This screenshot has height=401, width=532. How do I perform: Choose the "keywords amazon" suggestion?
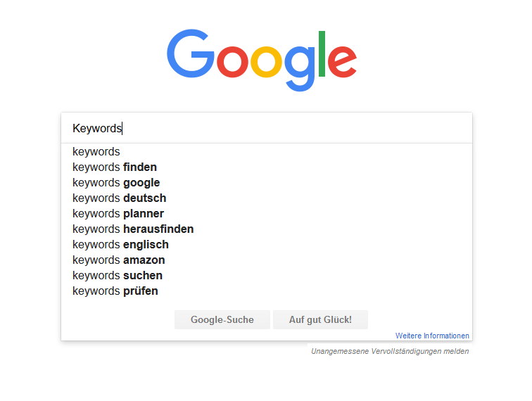[x=267, y=260]
